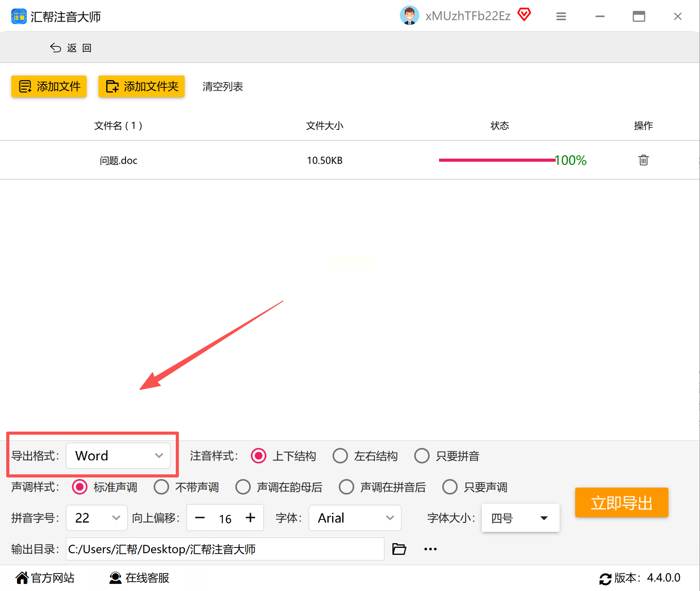Open the output folder browse icon
Screen dimensions: 700x591
click(x=399, y=549)
